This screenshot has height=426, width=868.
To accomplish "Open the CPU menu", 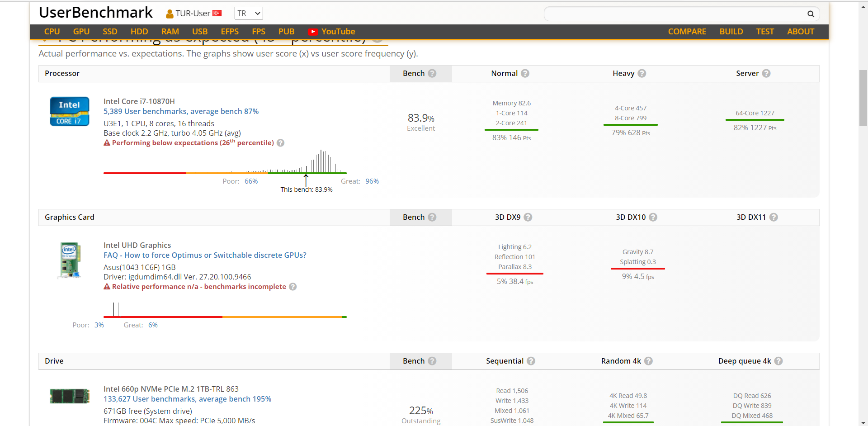I will coord(52,32).
